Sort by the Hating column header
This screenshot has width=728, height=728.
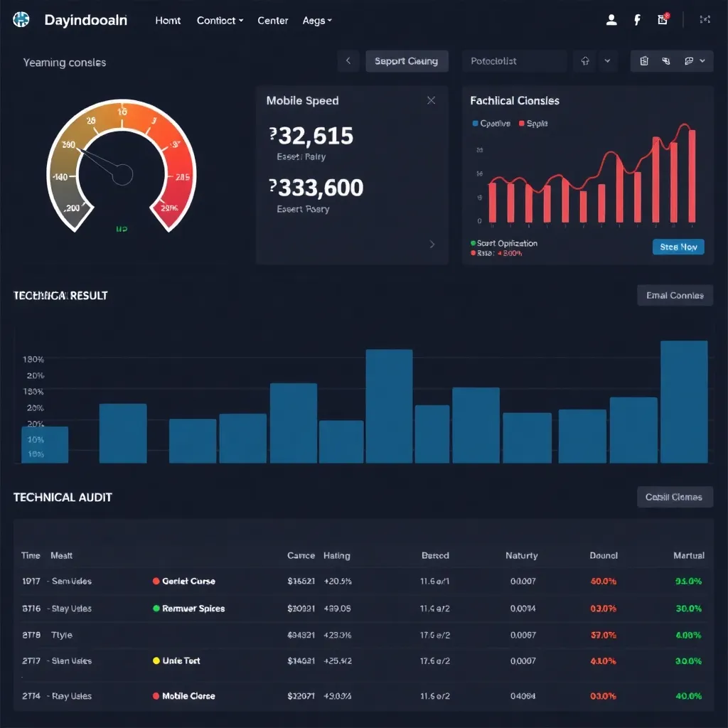[x=336, y=555]
